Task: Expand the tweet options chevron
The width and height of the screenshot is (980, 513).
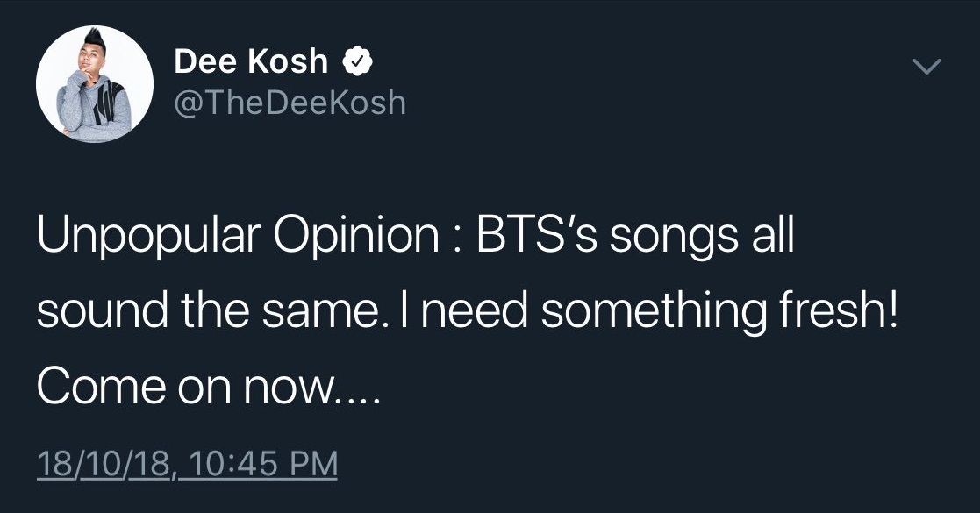Action: tap(926, 67)
